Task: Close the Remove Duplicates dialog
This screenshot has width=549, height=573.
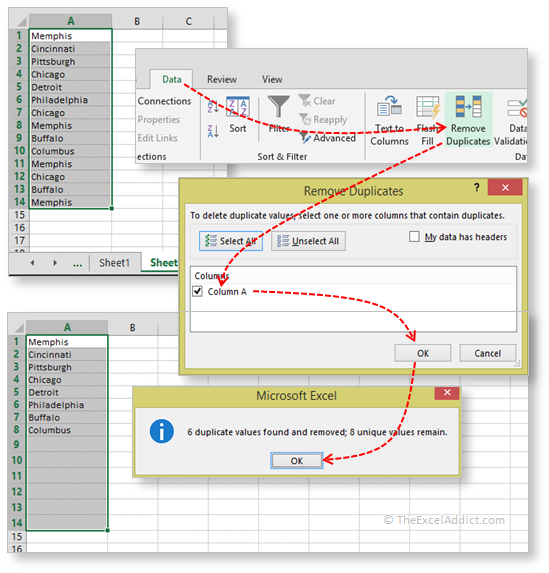Action: click(x=505, y=187)
